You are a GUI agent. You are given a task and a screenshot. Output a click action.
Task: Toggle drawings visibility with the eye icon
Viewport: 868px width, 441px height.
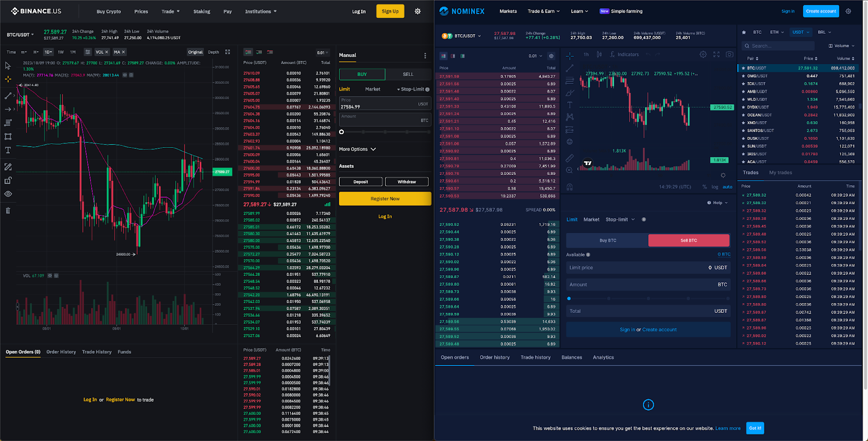click(x=8, y=194)
